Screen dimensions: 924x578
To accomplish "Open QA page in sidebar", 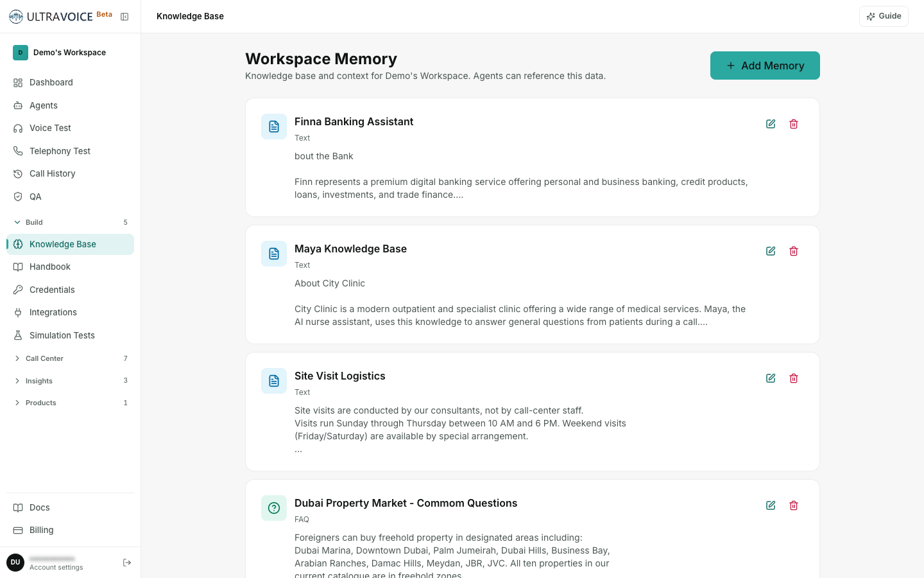I will (x=70, y=197).
